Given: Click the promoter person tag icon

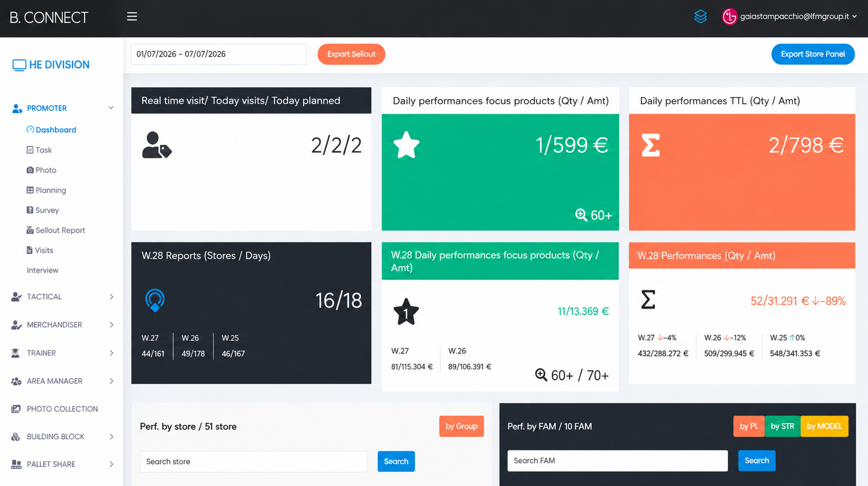Looking at the screenshot, I should coord(156,145).
